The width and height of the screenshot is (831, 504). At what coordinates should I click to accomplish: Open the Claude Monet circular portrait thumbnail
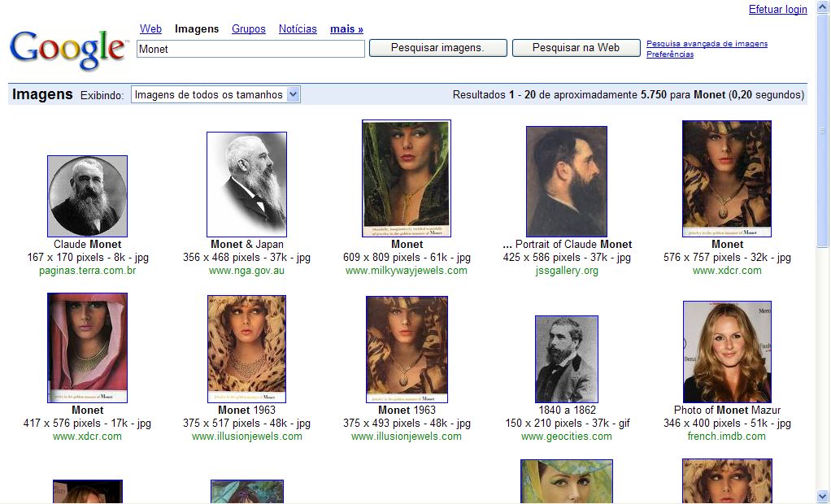pos(88,196)
